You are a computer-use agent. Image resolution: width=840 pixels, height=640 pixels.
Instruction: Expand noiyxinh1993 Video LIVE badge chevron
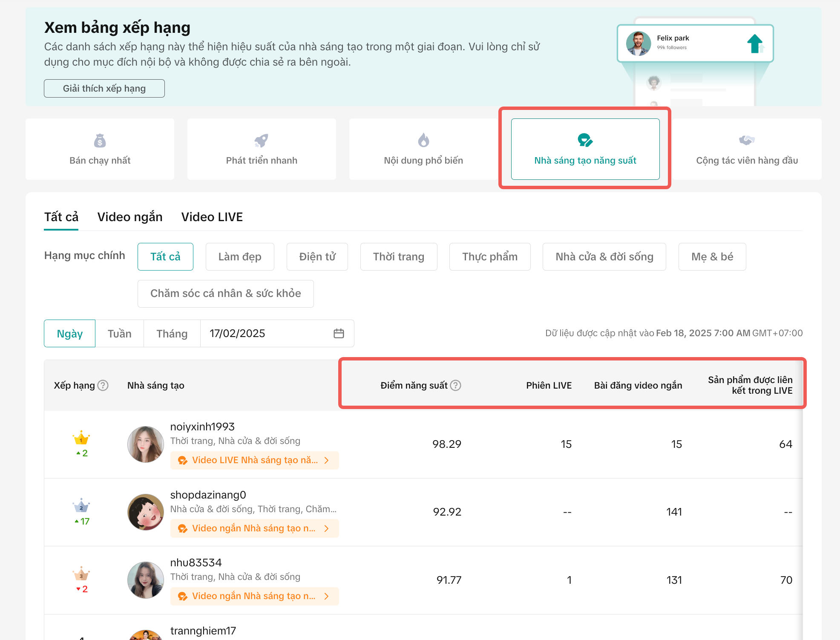click(x=327, y=460)
